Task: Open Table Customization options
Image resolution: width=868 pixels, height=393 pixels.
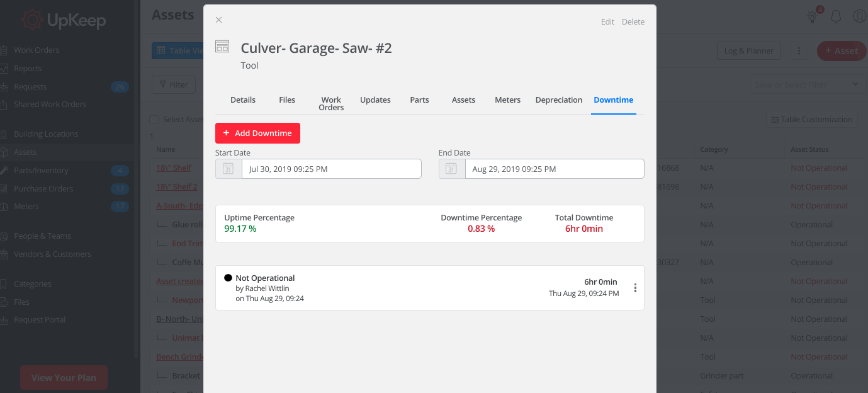Action: point(812,119)
